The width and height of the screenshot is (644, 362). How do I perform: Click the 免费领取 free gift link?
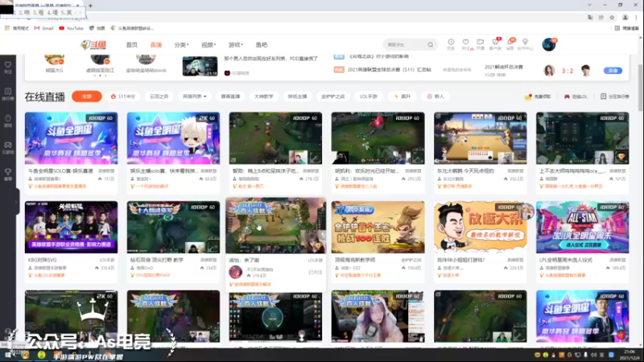[538, 97]
